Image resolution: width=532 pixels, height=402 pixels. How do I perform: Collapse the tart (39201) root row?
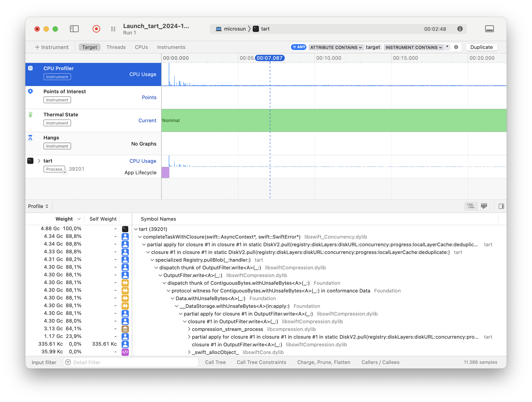point(136,229)
